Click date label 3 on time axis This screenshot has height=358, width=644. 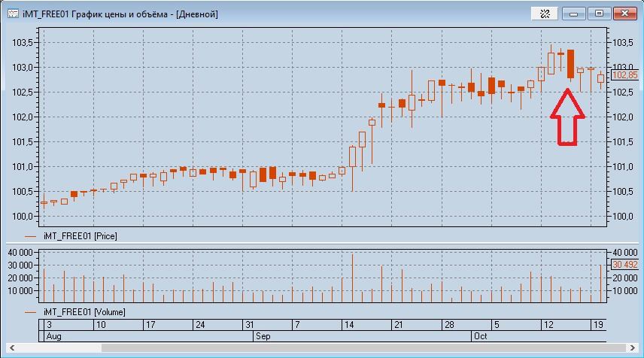pyautogui.click(x=50, y=325)
